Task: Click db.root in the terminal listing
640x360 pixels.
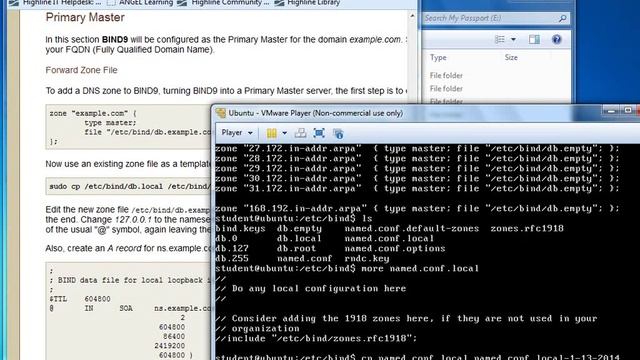Action: tap(296, 249)
